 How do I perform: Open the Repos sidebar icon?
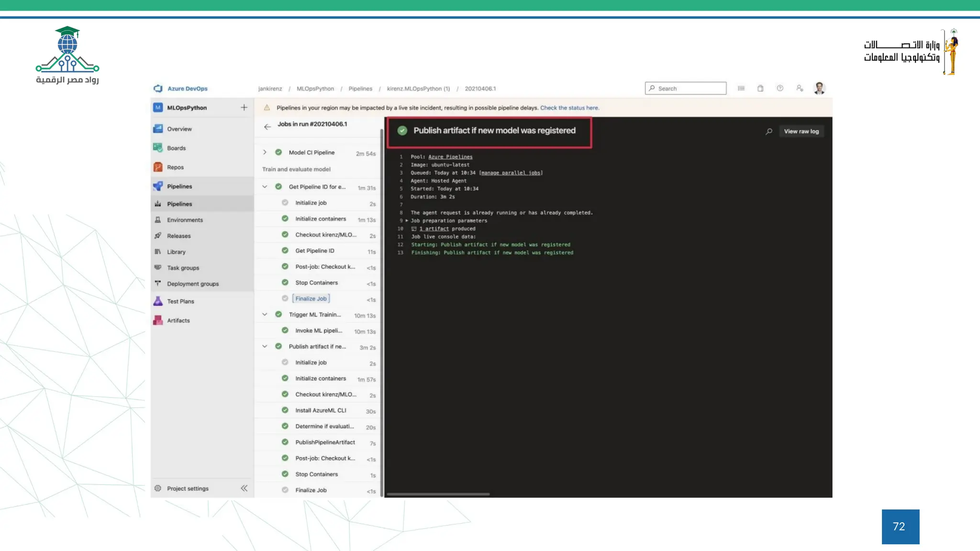[158, 167]
